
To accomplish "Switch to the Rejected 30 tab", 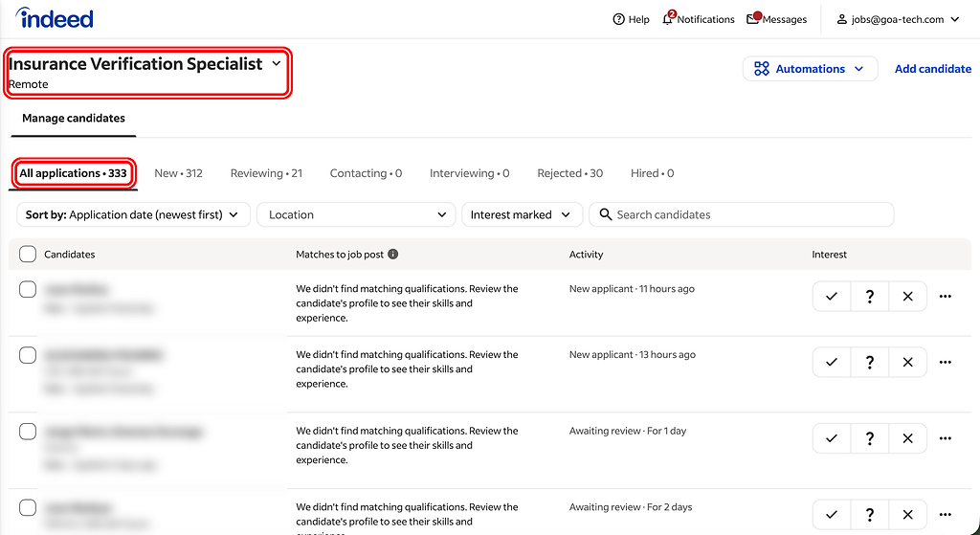I will coord(570,173).
